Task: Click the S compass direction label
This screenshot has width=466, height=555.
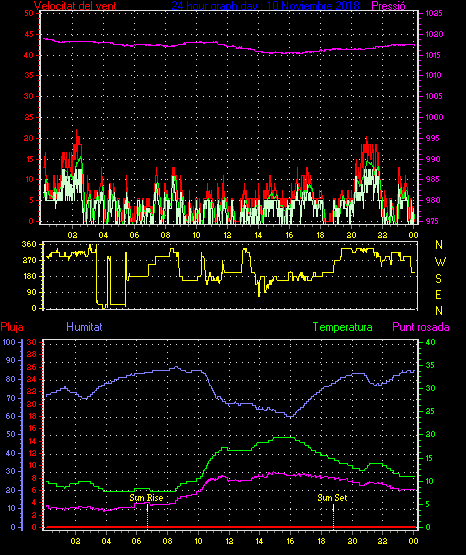Action: (x=438, y=279)
